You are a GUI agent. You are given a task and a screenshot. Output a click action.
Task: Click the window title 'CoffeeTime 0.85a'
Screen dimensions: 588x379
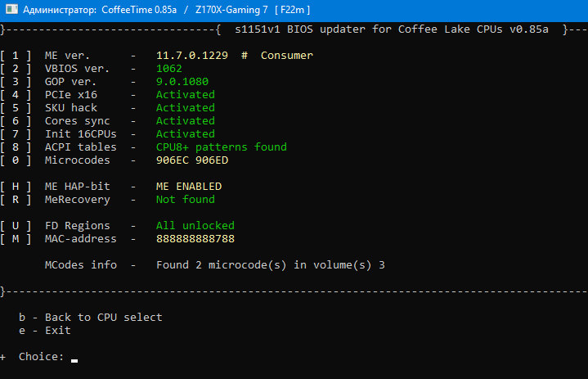click(139, 10)
